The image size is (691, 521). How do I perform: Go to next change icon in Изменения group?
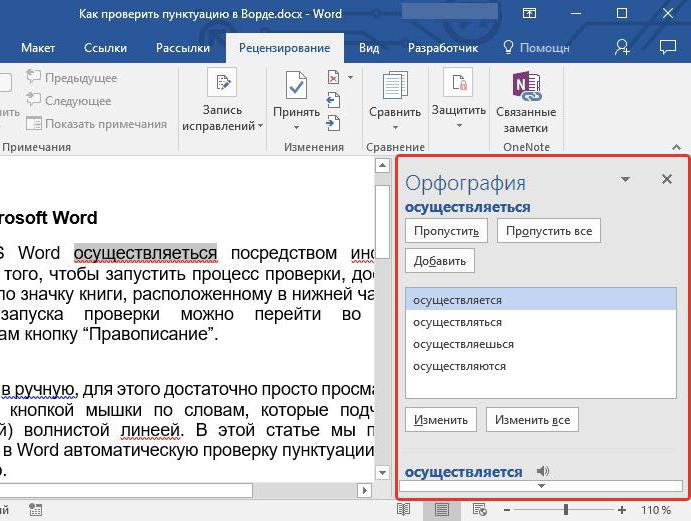[x=334, y=123]
